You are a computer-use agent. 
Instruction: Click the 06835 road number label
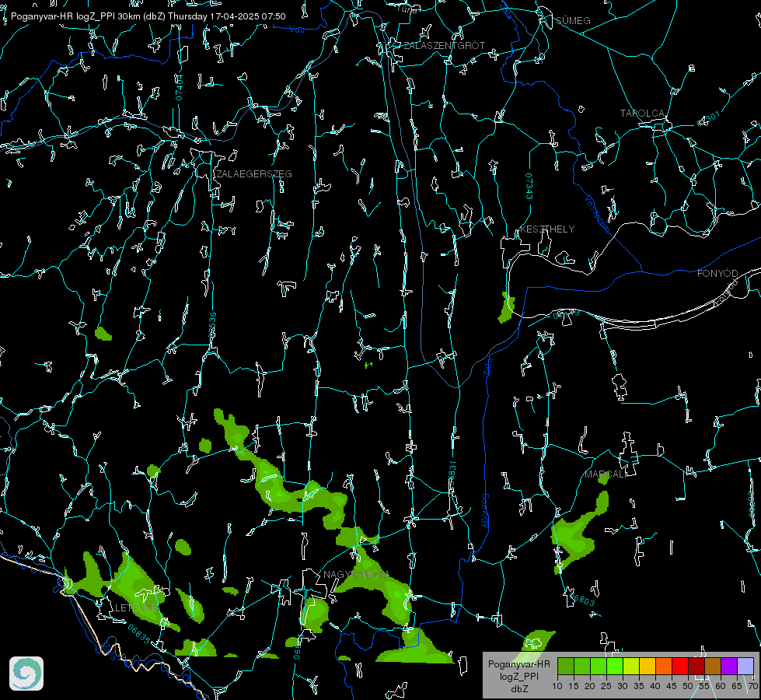[x=139, y=635]
